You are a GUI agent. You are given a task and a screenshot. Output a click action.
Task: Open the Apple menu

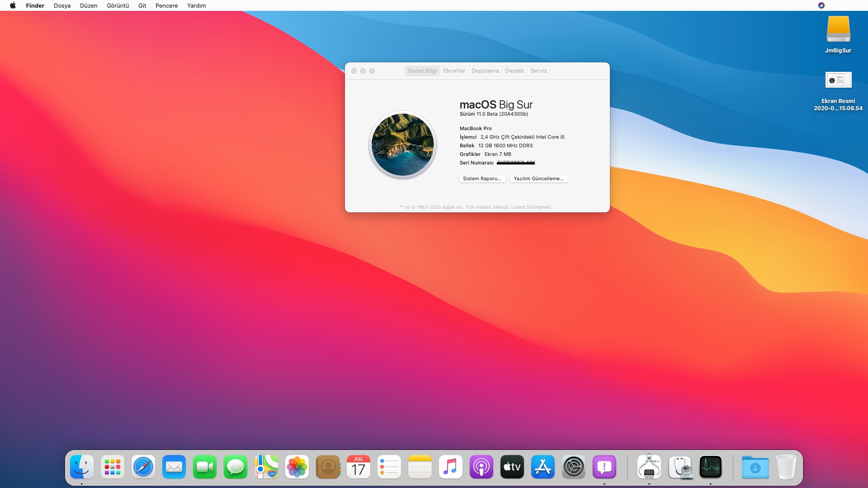pos(13,5)
